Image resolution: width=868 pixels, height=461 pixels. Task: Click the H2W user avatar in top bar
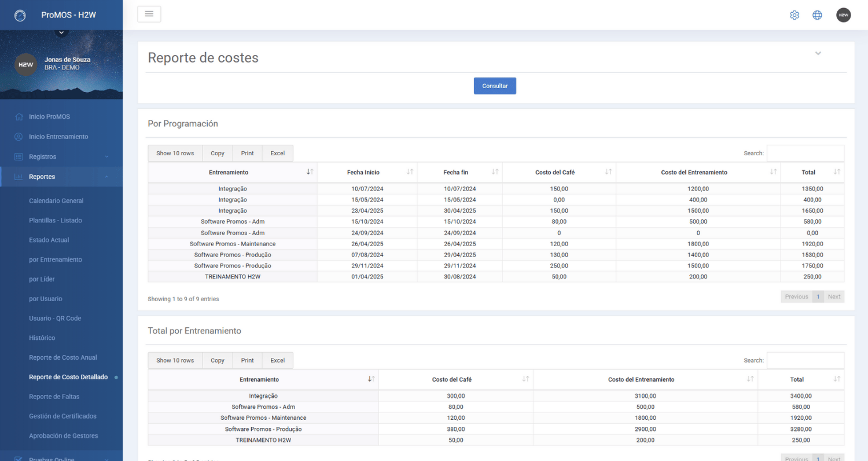click(x=843, y=15)
